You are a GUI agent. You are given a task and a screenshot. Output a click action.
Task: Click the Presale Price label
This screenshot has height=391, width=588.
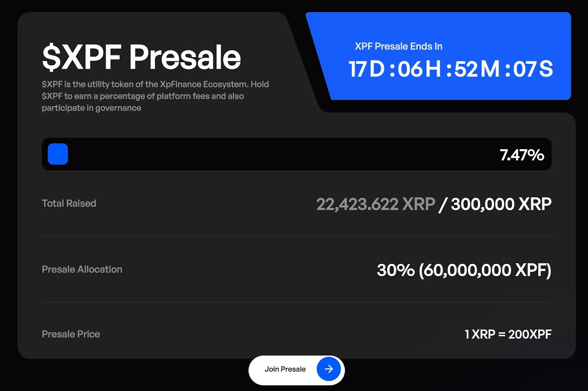[71, 334]
